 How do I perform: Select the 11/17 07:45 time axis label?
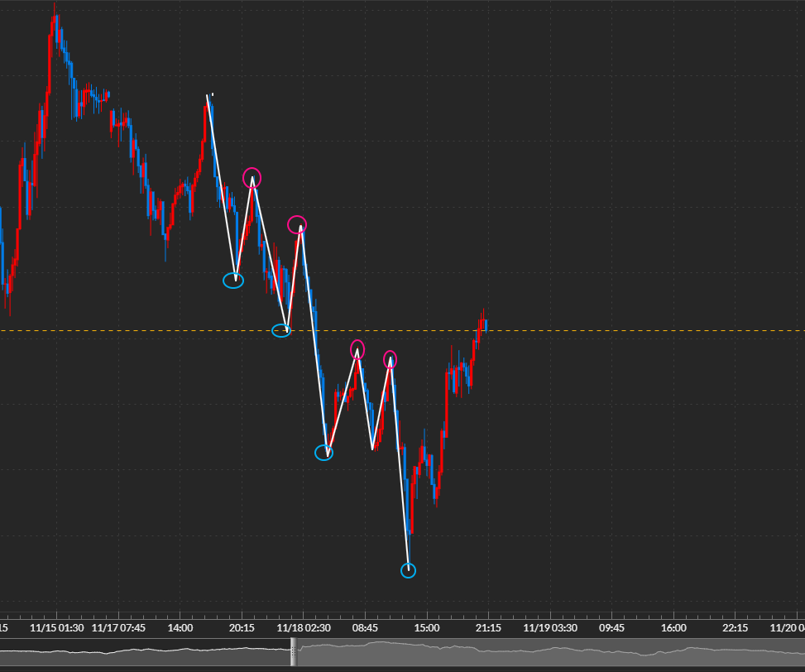coord(118,628)
